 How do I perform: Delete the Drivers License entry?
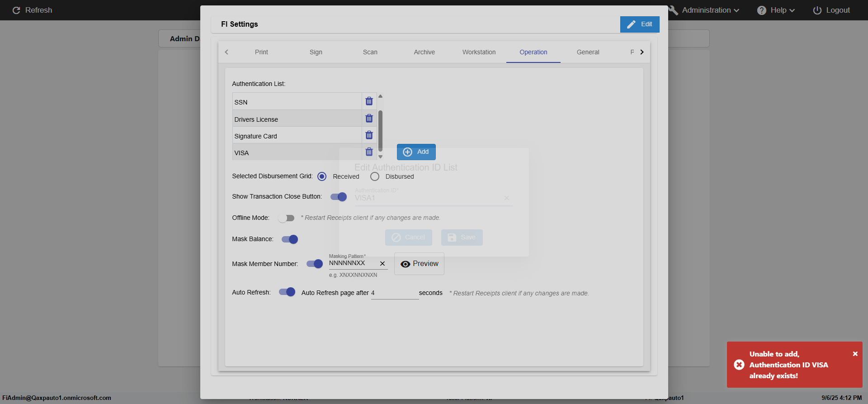[x=369, y=119]
